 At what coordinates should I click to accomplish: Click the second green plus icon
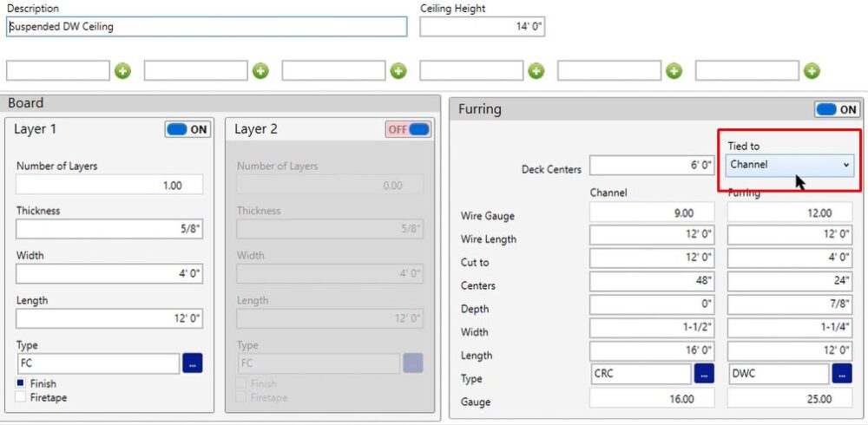pos(260,71)
